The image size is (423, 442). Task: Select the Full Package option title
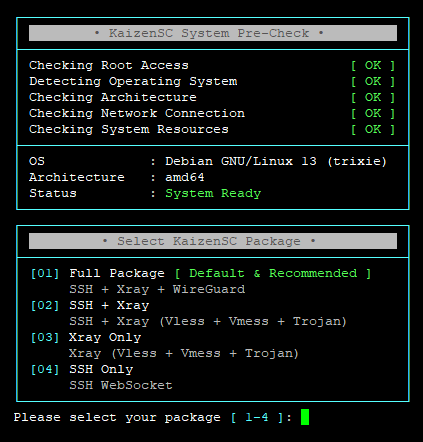point(117,273)
